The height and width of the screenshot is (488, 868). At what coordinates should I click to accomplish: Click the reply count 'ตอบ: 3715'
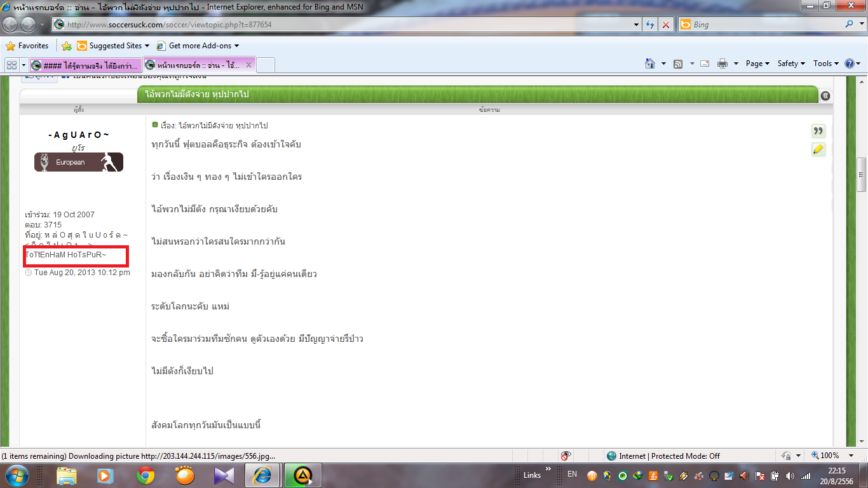point(43,225)
